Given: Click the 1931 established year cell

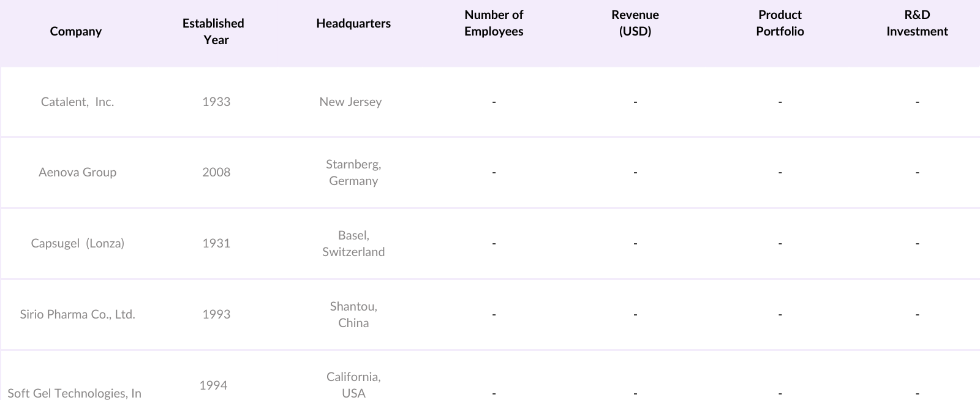Looking at the screenshot, I should (x=216, y=243).
